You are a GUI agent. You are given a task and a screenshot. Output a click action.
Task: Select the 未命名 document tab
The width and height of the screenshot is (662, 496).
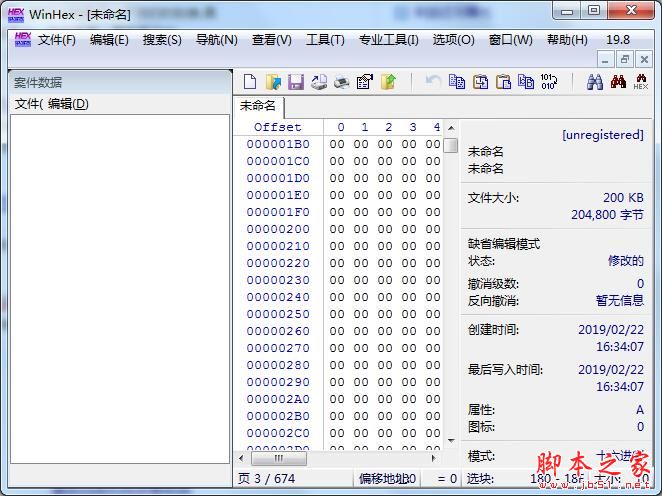pyautogui.click(x=259, y=106)
